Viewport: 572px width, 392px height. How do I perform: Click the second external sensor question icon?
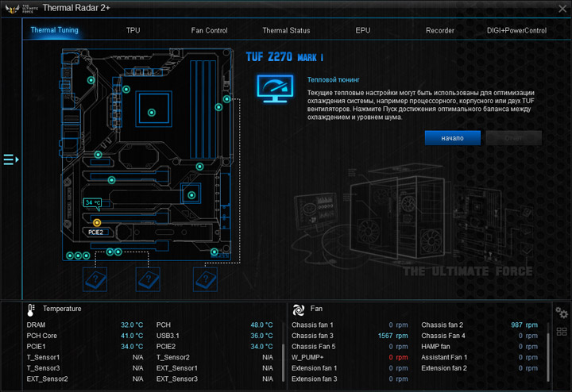[148, 280]
